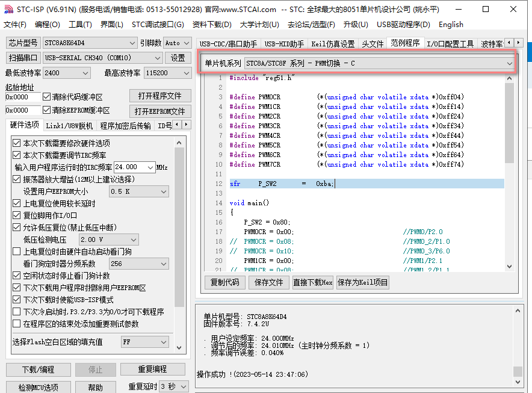532x393 pixels.
Task: Click the code start address 0x0000 field
Action: pyautogui.click(x=23, y=97)
